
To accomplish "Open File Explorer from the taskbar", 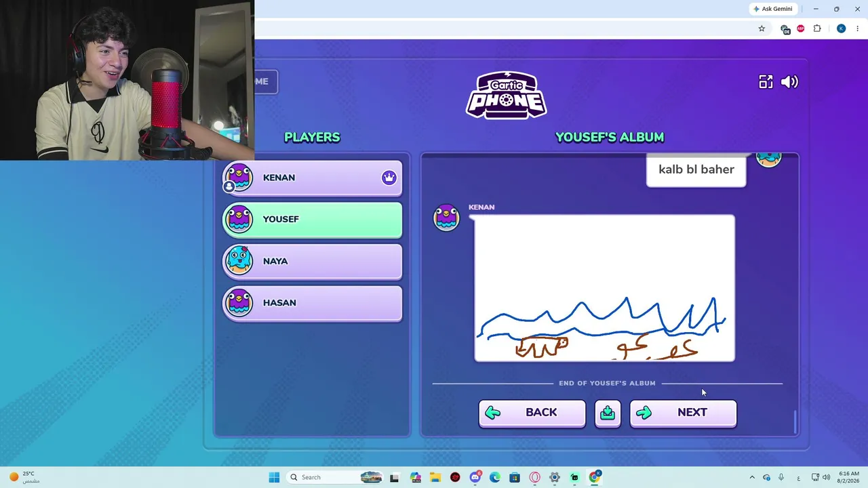I will (435, 477).
